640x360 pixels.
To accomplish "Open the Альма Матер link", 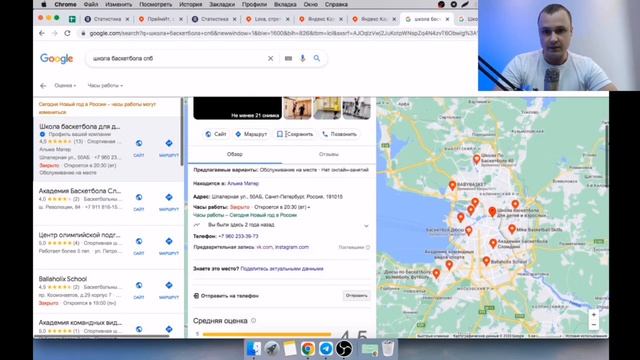I will 243,184.
